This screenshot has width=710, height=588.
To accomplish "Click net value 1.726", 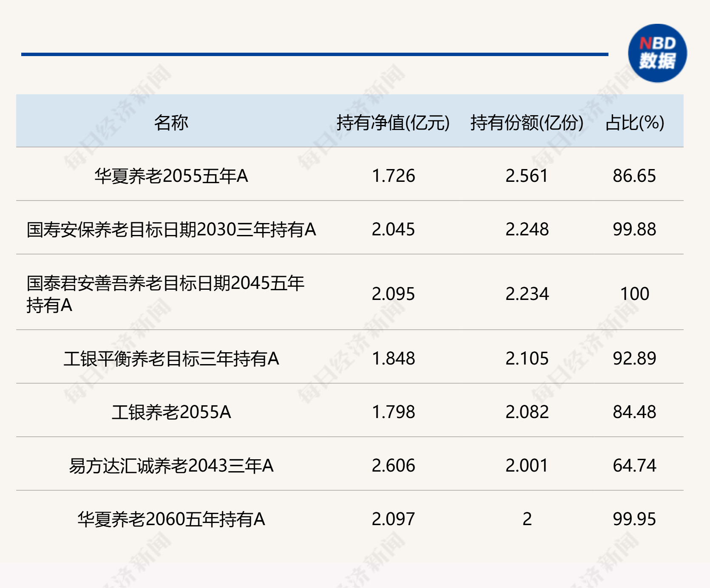I will tap(393, 176).
